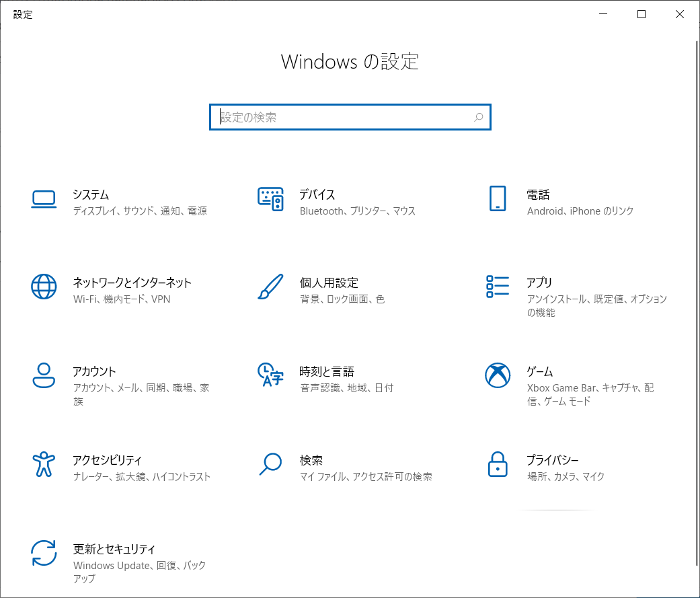Click the vertical scrollbar of the settings window
The height and width of the screenshot is (598, 700).
[x=697, y=303]
